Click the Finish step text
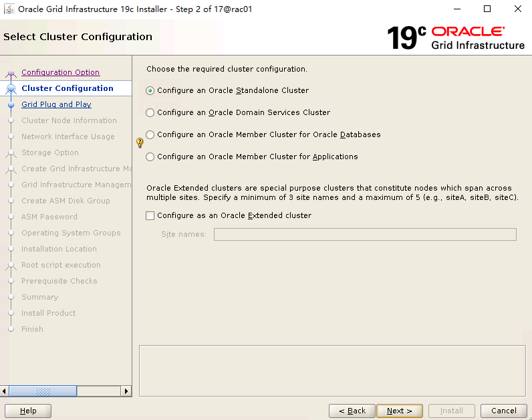Image resolution: width=532 pixels, height=420 pixels. [32, 329]
